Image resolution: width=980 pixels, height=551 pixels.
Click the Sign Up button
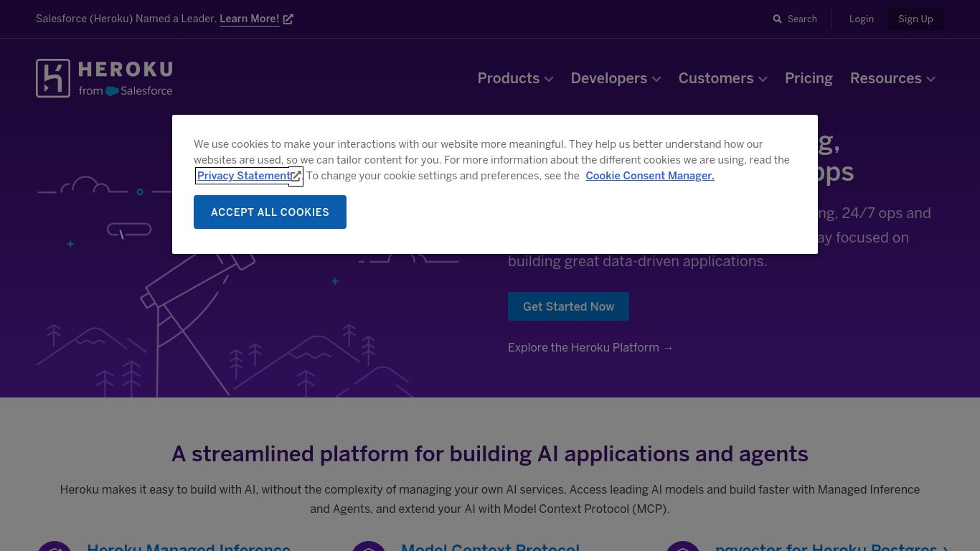click(915, 19)
